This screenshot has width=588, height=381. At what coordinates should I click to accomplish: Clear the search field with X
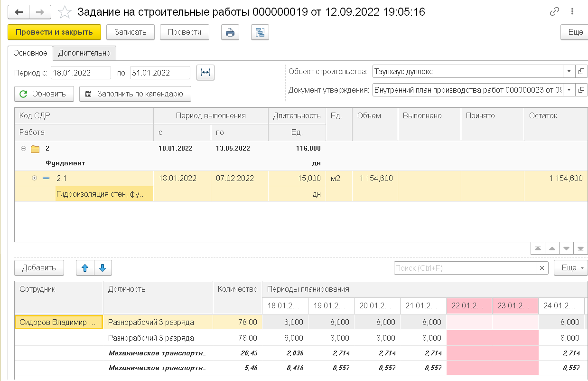[542, 268]
